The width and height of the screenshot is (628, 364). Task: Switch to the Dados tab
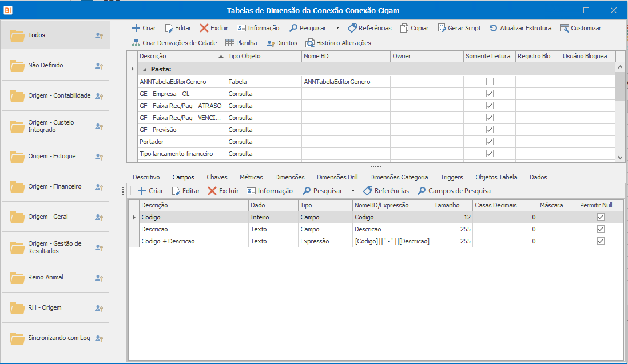538,177
